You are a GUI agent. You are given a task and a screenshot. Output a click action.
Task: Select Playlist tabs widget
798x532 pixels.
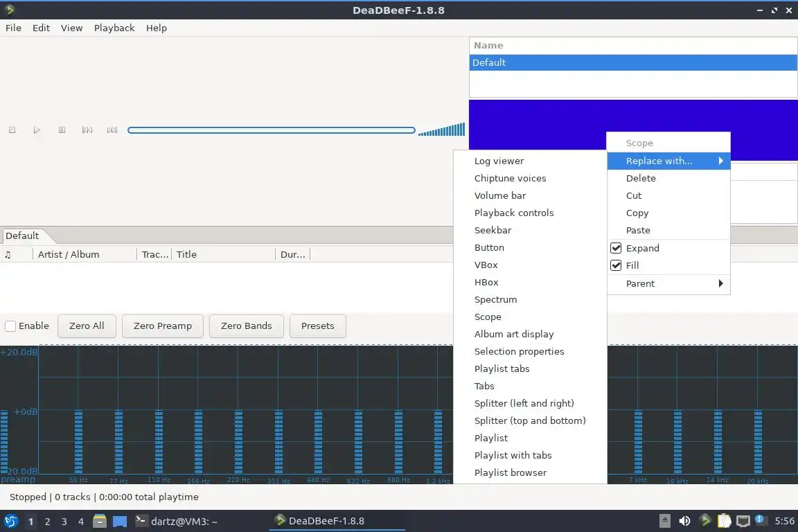530,369
